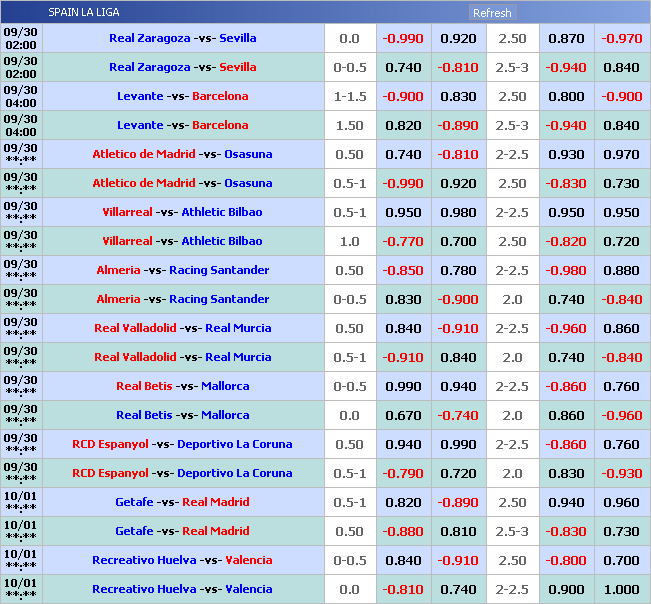Pick the 0.700 odds for Recreativo Huelva vs Valencia
Screen dimensions: 651x604
click(x=621, y=560)
